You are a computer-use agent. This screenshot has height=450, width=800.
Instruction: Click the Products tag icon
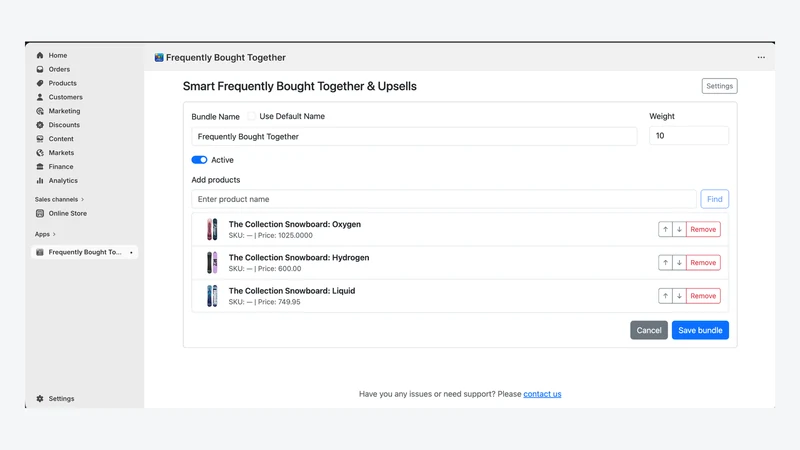[x=40, y=83]
